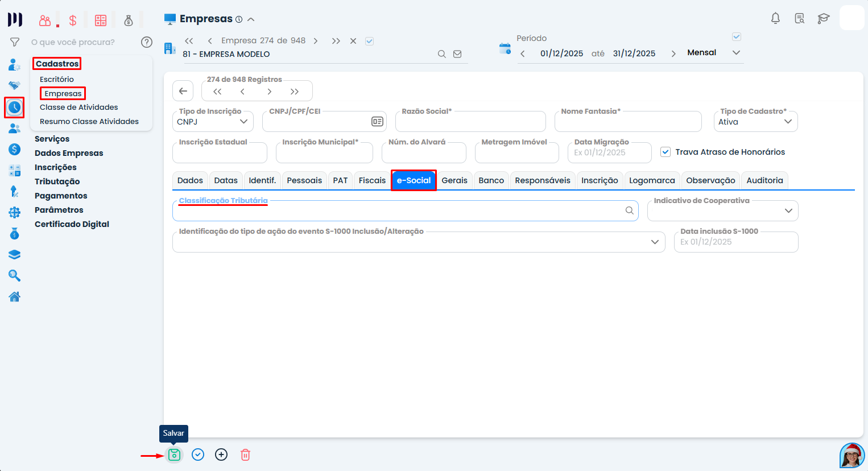Toggle Trava Atraso de Honorários checkbox

click(x=666, y=152)
